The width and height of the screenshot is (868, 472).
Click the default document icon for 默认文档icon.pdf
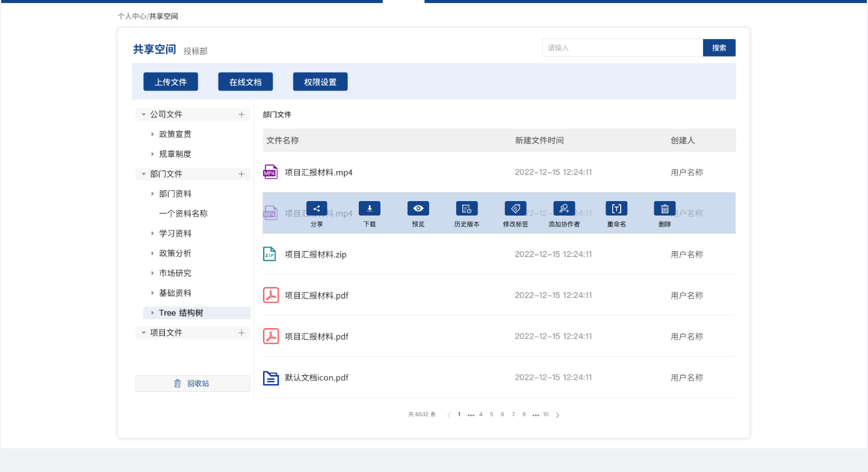[271, 377]
